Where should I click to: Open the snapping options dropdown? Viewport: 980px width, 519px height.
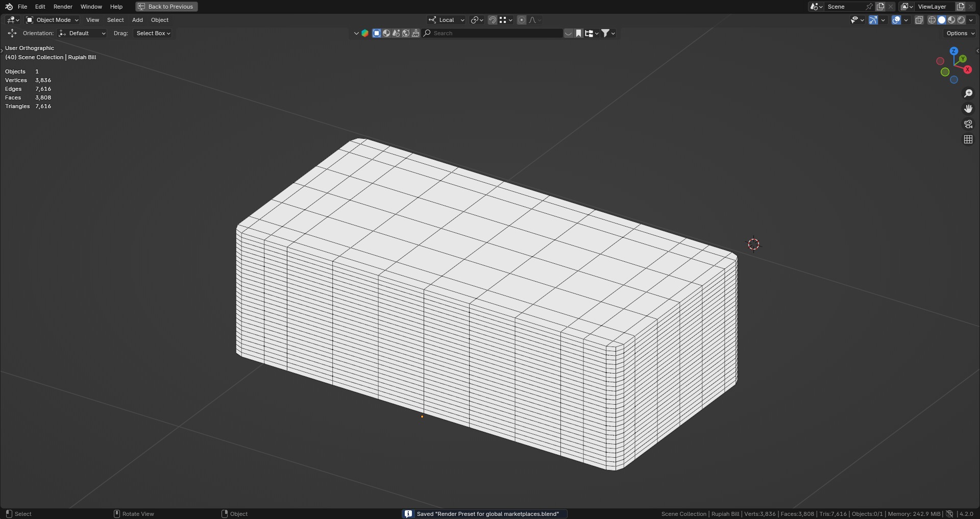coord(506,20)
